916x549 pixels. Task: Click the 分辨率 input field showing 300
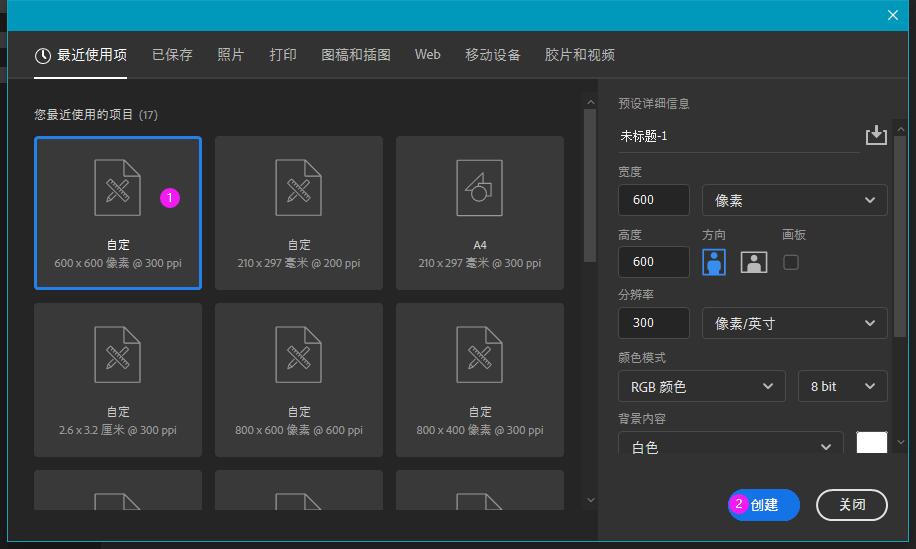654,323
